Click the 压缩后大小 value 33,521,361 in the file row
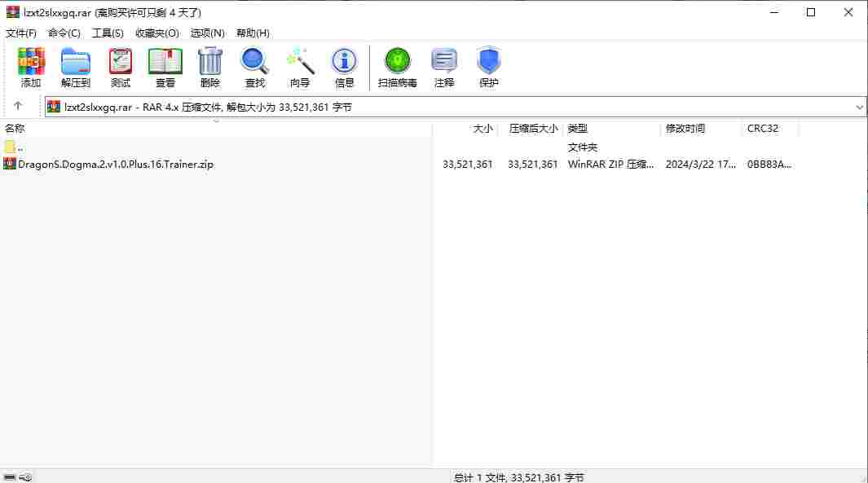 (x=532, y=165)
